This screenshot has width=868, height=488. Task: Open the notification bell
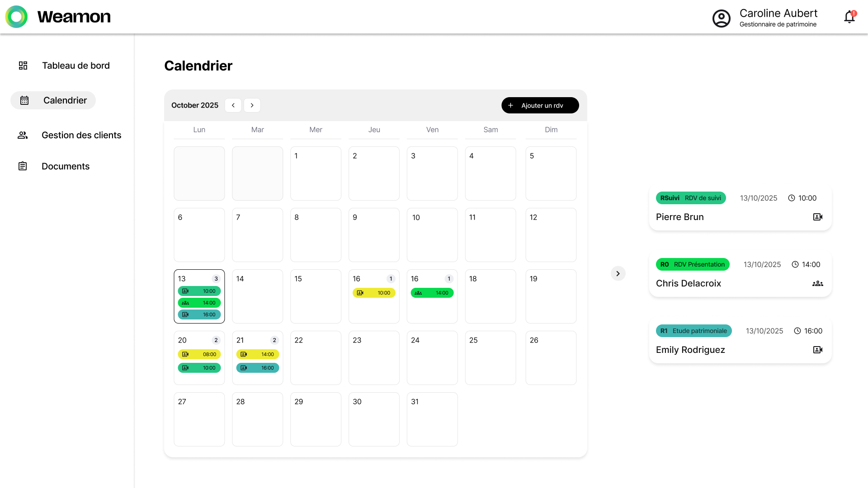[849, 17]
